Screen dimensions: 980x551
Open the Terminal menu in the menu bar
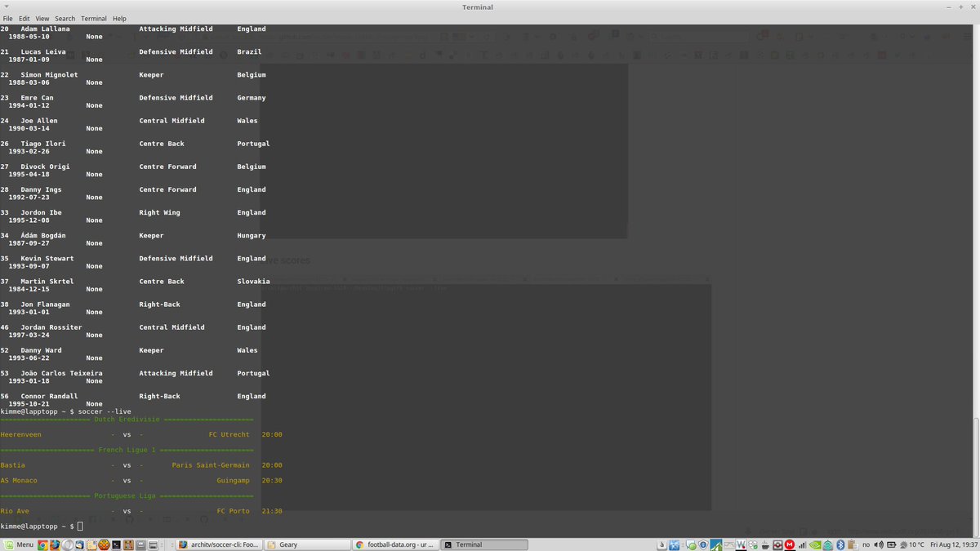[94, 18]
